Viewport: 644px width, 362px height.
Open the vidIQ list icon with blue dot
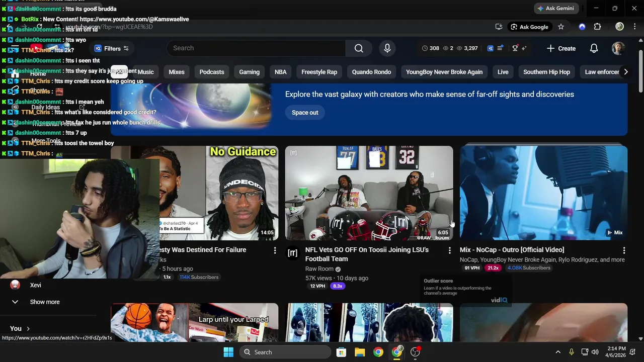tap(500, 48)
